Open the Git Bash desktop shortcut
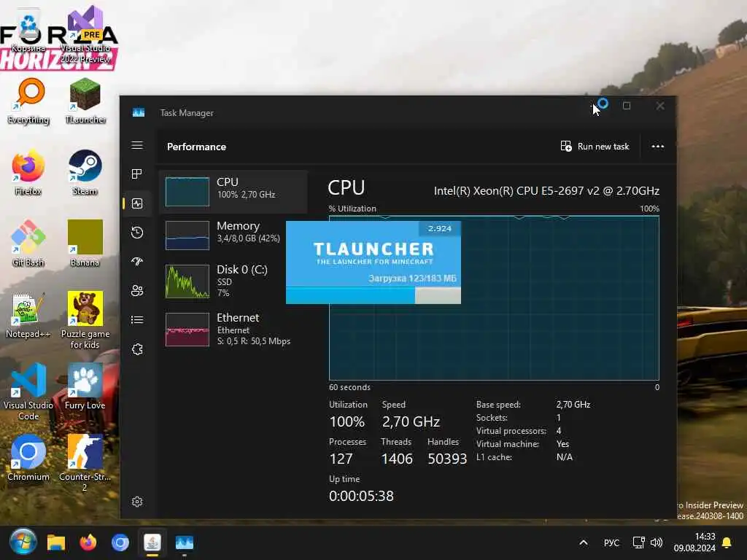 (28, 244)
